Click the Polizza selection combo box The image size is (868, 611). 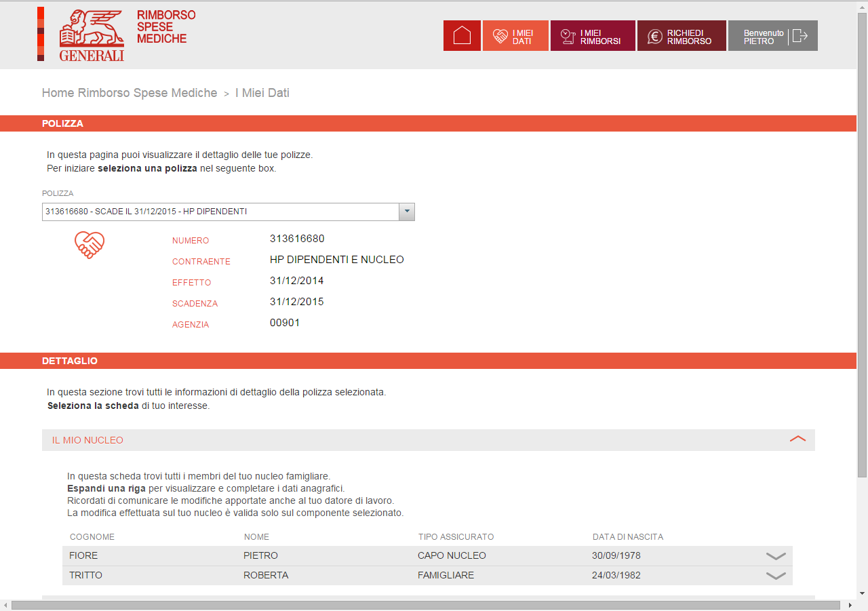coord(229,212)
